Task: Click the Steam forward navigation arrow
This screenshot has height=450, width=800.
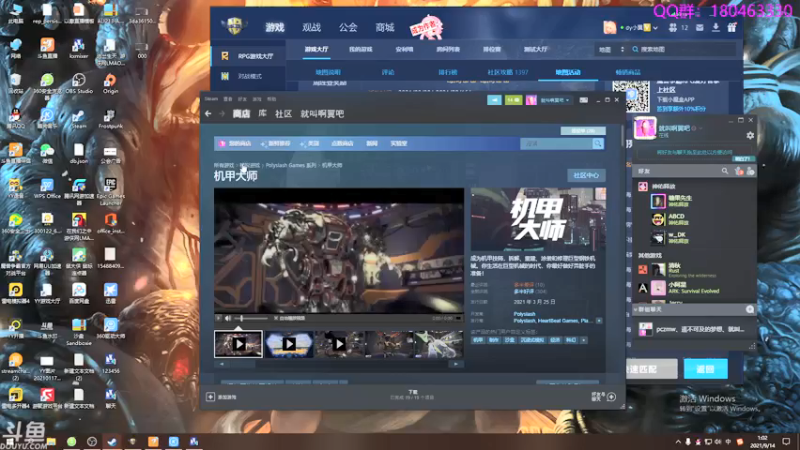Action: [222, 114]
